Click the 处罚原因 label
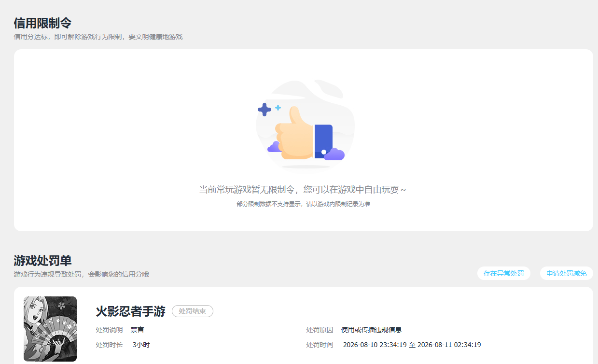Viewport: 598px width, 364px height. [x=320, y=330]
